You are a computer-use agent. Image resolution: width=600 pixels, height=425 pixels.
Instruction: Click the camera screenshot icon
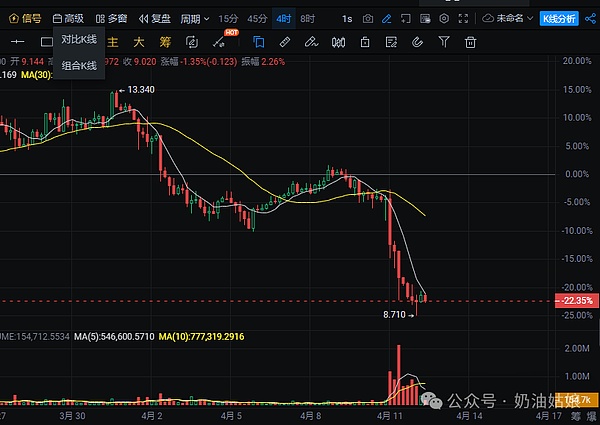[x=369, y=19]
